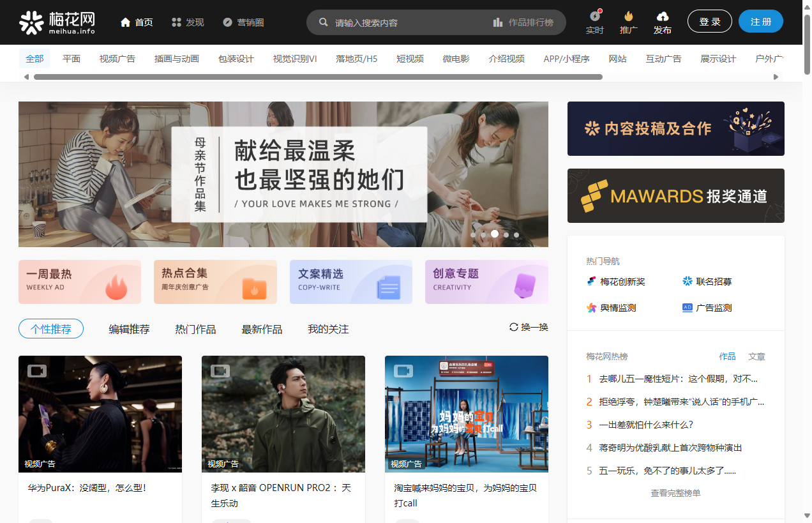Viewport: 812px width, 523px height.
Task: Click the 注册 button
Action: tap(760, 22)
